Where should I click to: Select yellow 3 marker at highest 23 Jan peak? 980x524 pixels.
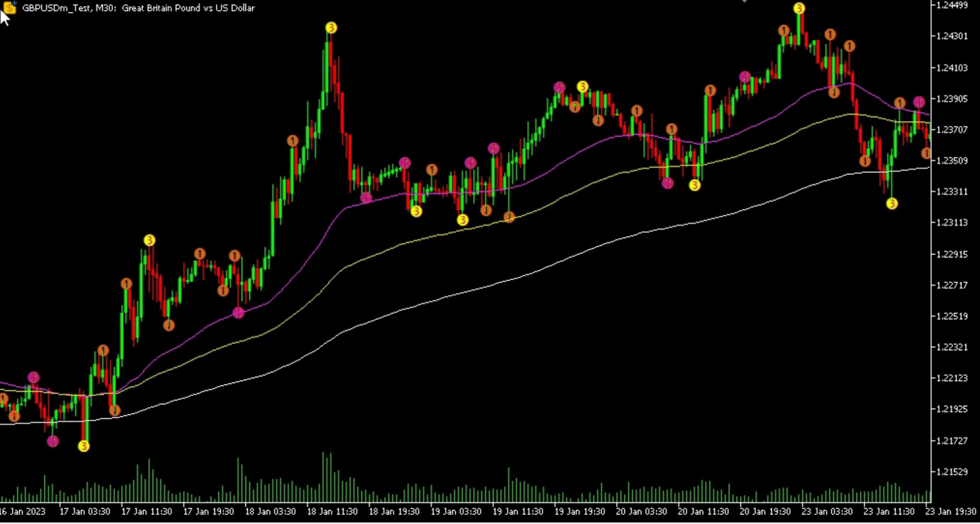pos(799,8)
